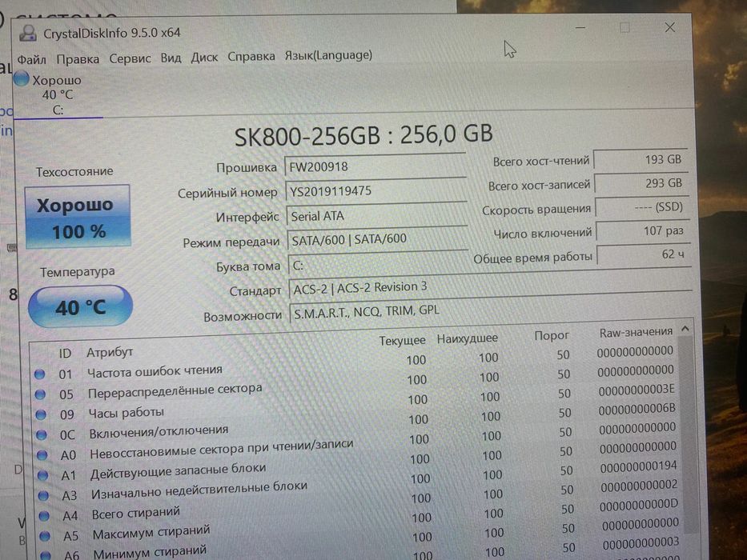This screenshot has width=747, height=560.
Task: Open the Сервис menu
Action: point(130,58)
